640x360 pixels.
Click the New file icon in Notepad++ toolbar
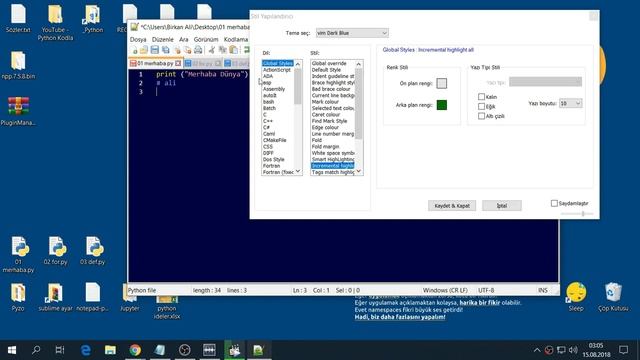134,50
